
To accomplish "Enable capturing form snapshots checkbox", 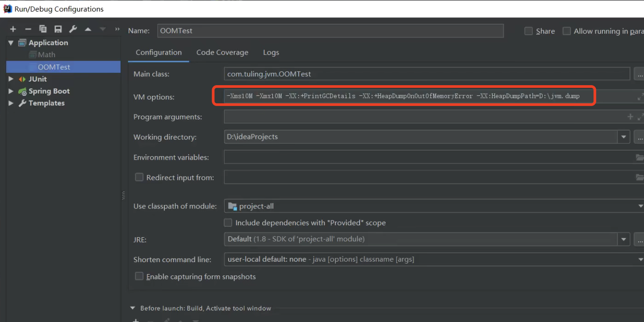I will (139, 276).
